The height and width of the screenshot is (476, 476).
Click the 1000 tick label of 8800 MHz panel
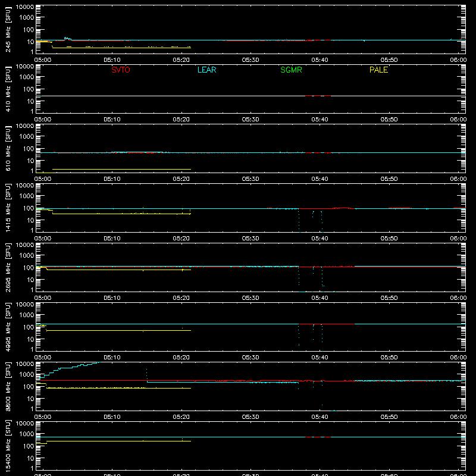(x=27, y=375)
